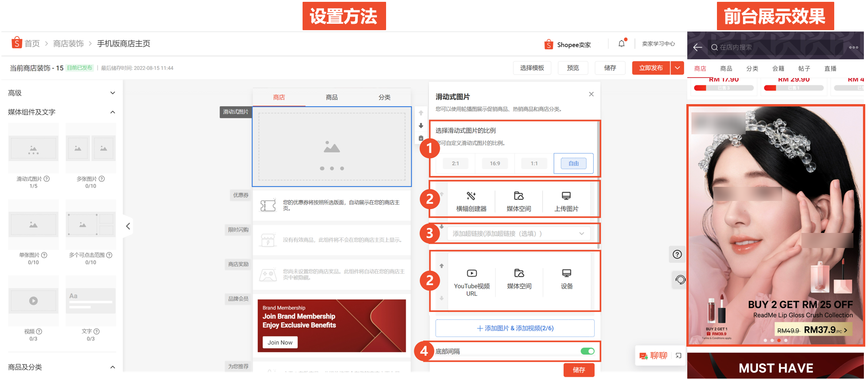Select 文字 component thumbnail
The width and height of the screenshot is (868, 380).
tap(90, 301)
